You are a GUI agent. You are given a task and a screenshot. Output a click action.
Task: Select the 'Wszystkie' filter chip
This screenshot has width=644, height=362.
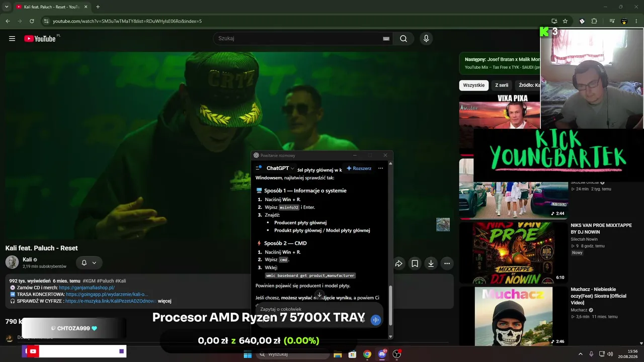(473, 85)
